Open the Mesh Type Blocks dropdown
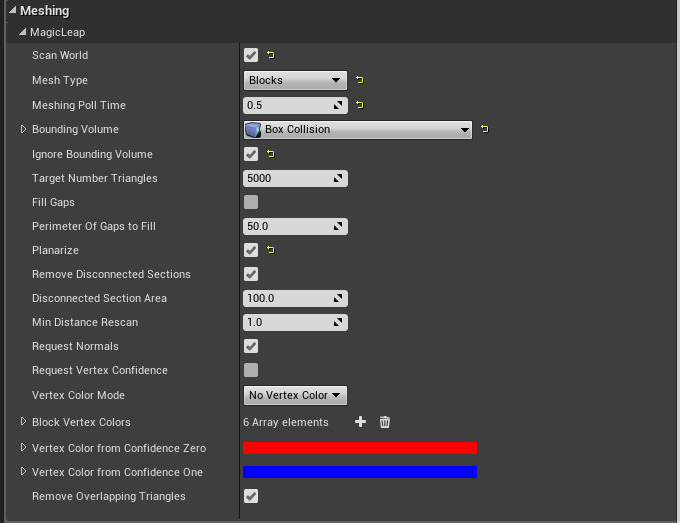 295,80
